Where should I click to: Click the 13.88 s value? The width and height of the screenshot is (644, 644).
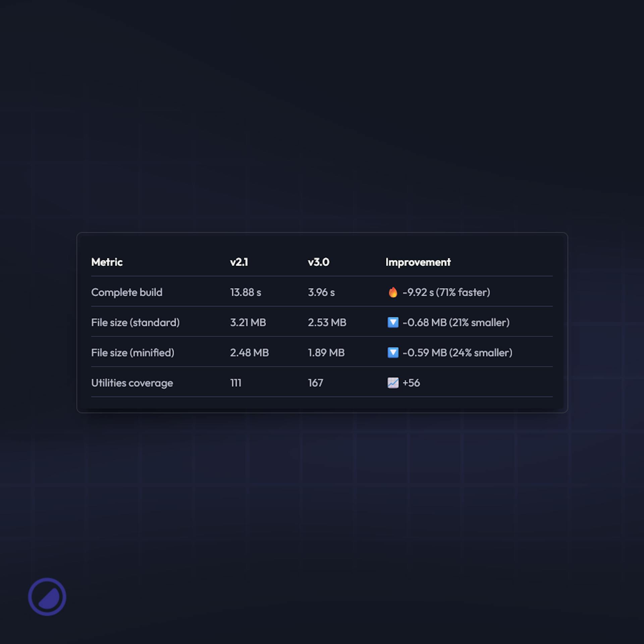click(x=245, y=292)
